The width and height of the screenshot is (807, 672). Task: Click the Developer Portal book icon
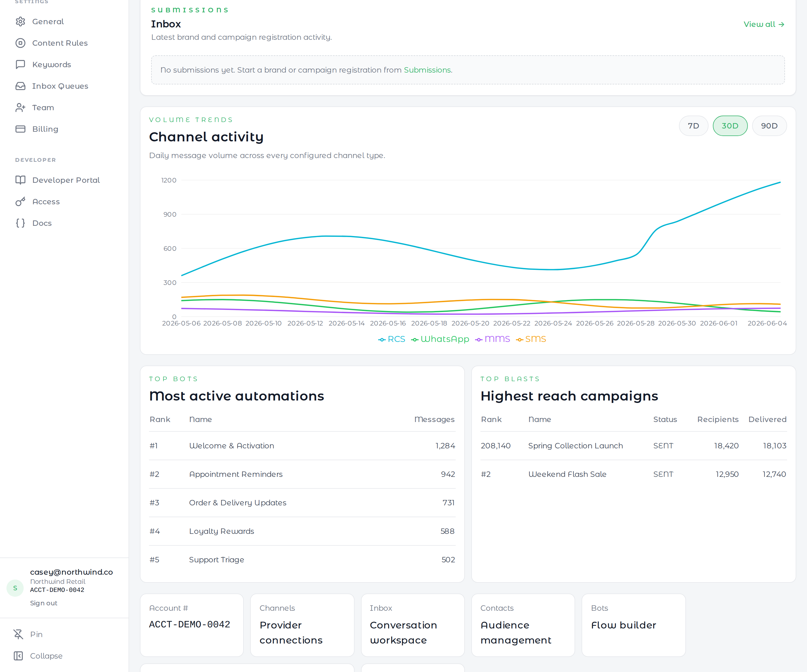[20, 180]
